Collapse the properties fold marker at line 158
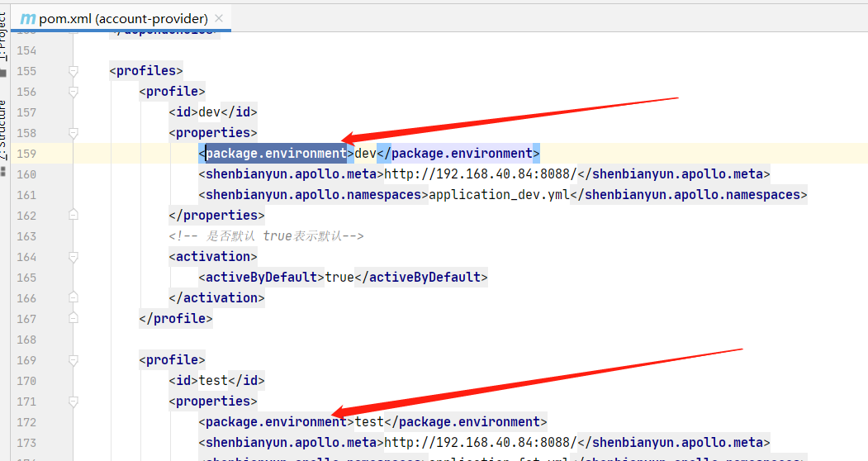 pyautogui.click(x=73, y=133)
